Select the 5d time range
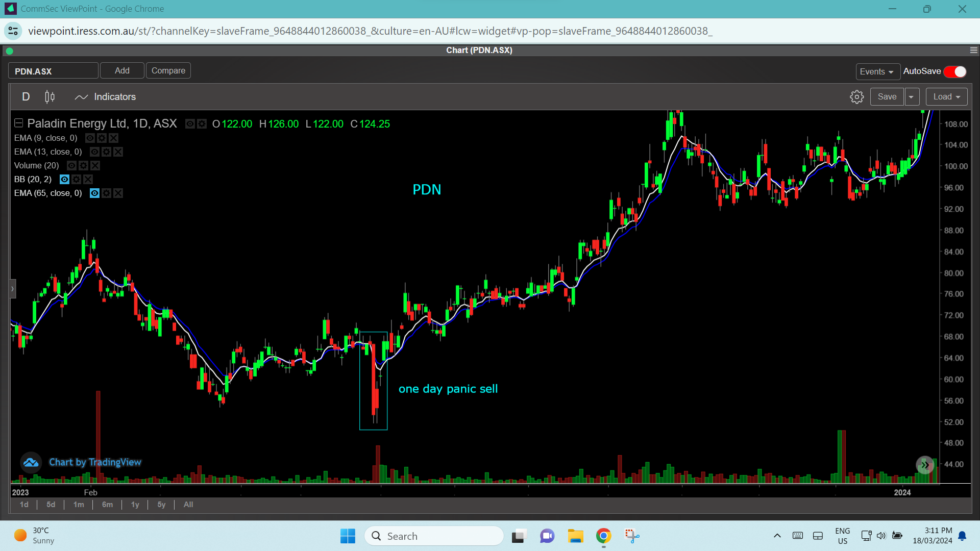Screen dimensions: 980x551 (51, 505)
